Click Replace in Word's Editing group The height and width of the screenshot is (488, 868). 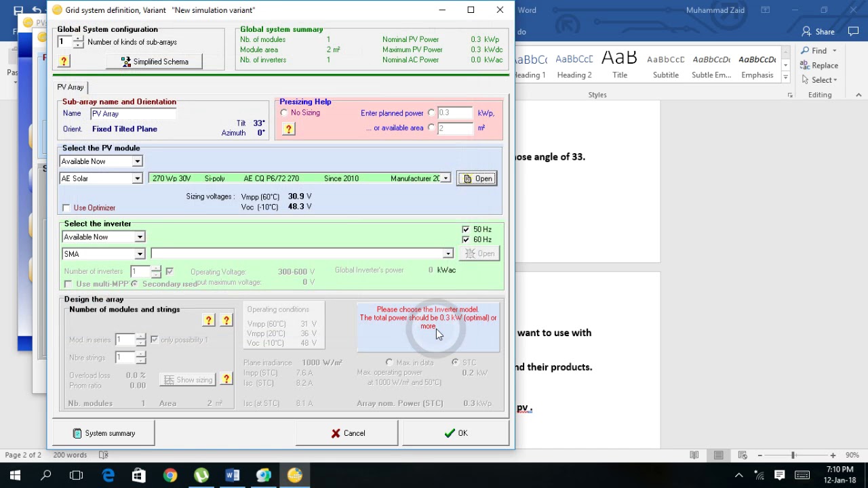click(819, 65)
